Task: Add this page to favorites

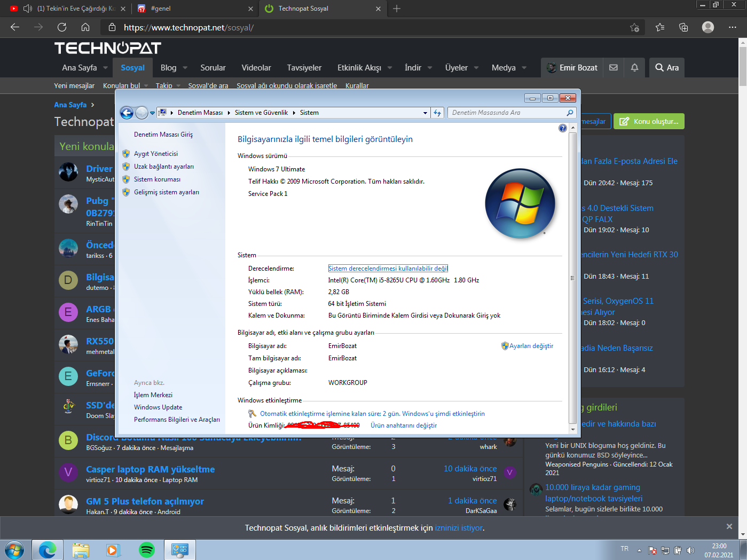Action: (634, 27)
